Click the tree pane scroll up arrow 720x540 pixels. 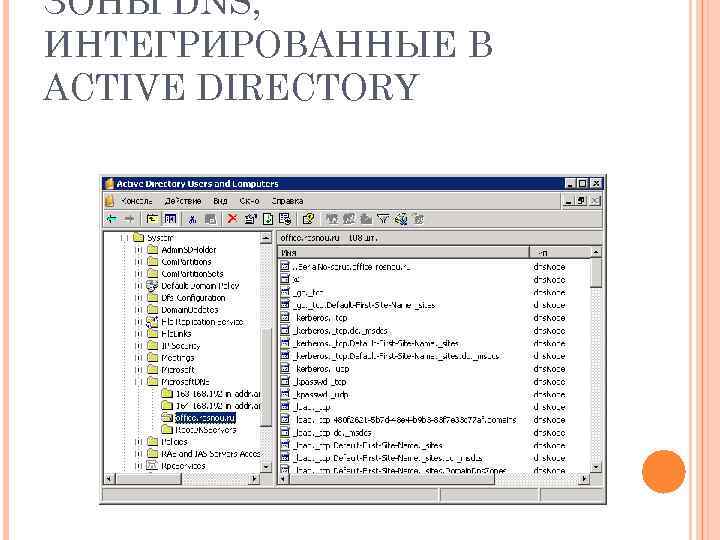pyautogui.click(x=266, y=238)
